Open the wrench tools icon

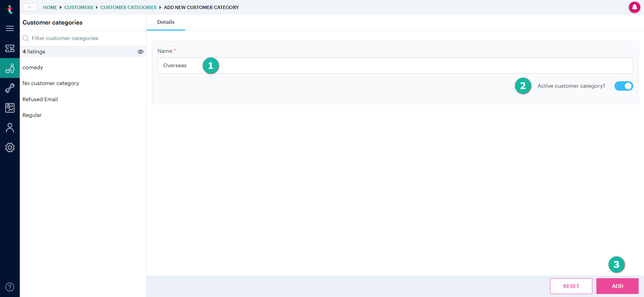pos(10,88)
